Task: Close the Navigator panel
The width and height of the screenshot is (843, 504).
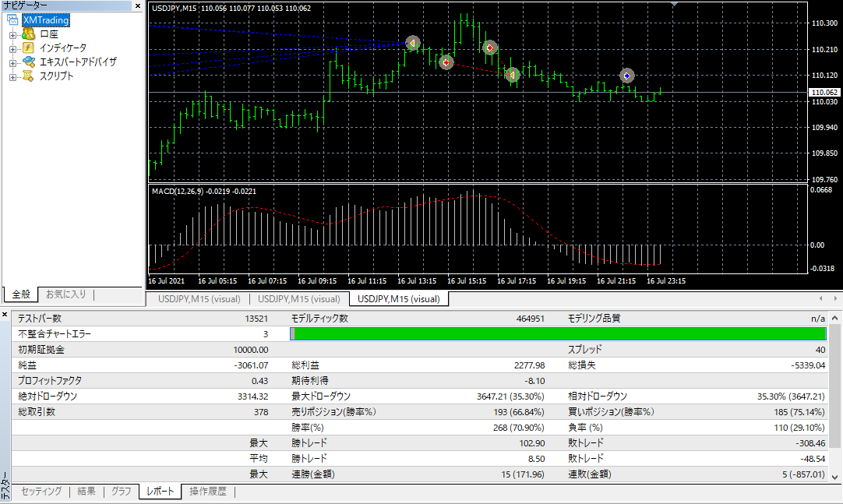Action: [138, 6]
